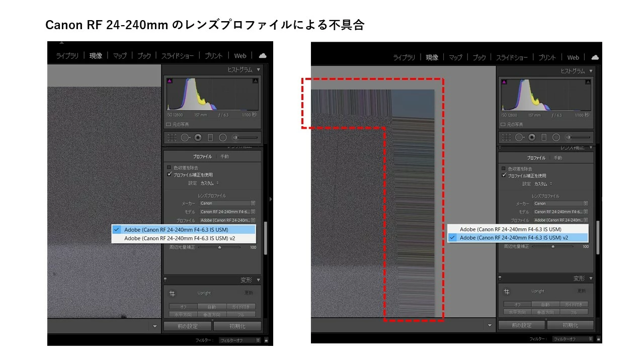The image size is (644, 362).
Task: Collapse right panel group arrow in left screenshot
Action: coord(271,200)
